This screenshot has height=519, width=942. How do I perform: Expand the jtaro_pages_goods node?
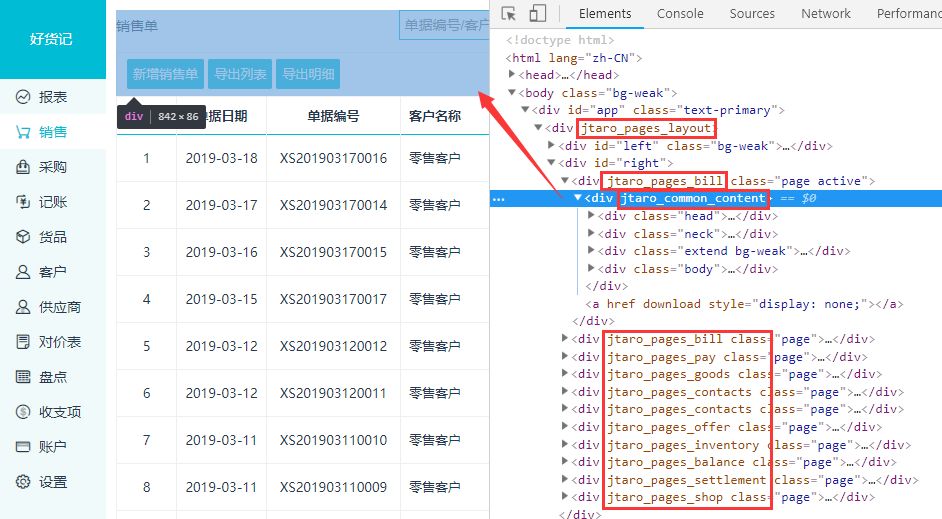(x=565, y=374)
